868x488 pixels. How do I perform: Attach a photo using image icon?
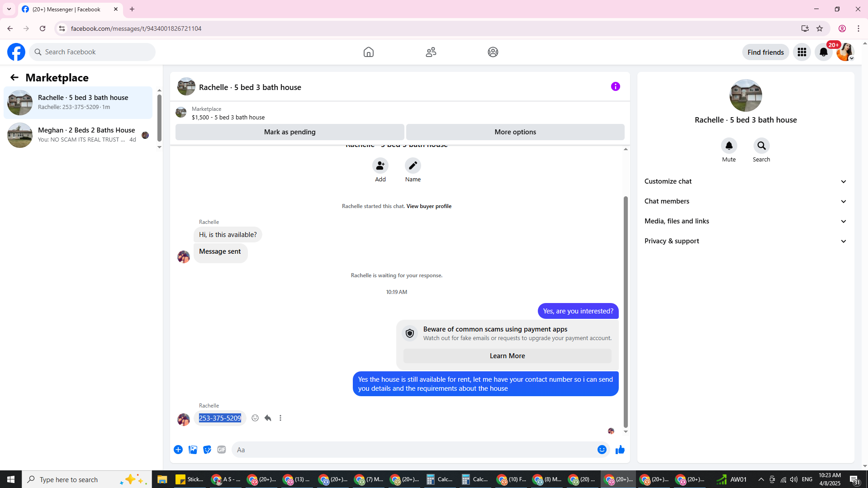click(x=193, y=450)
